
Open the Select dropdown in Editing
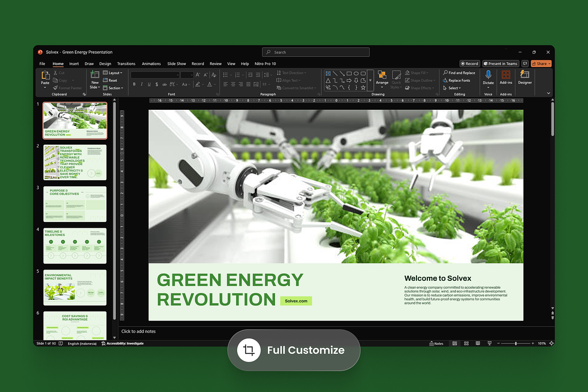(x=451, y=88)
